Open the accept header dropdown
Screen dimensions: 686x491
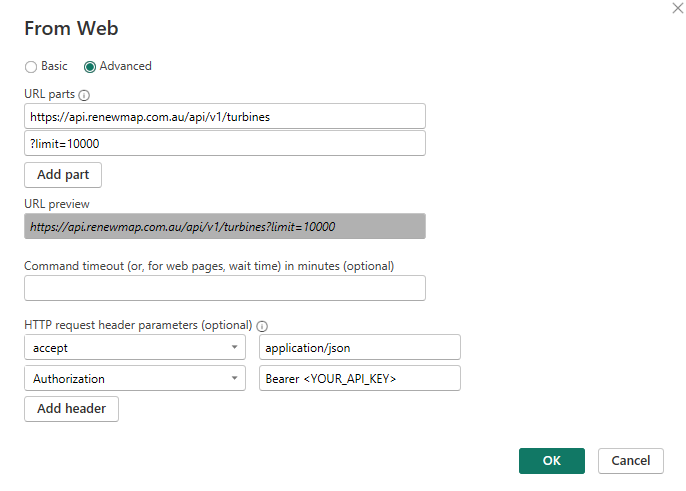[135, 347]
